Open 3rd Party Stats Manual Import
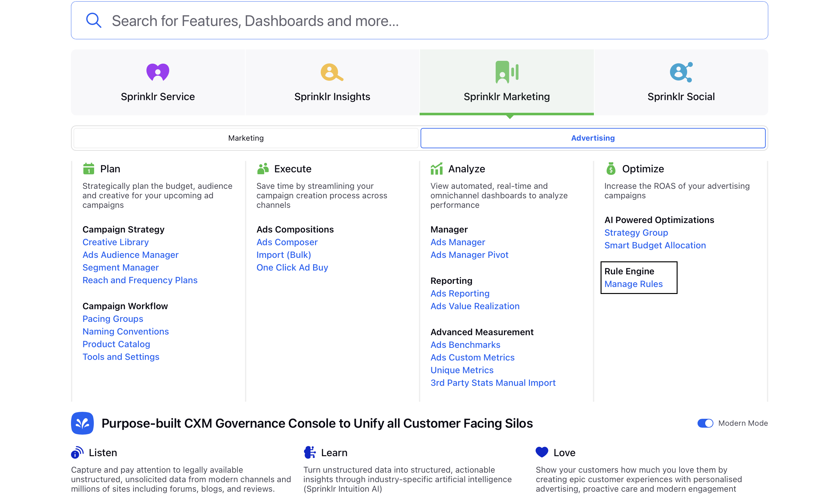This screenshot has height=504, width=824. (x=493, y=383)
